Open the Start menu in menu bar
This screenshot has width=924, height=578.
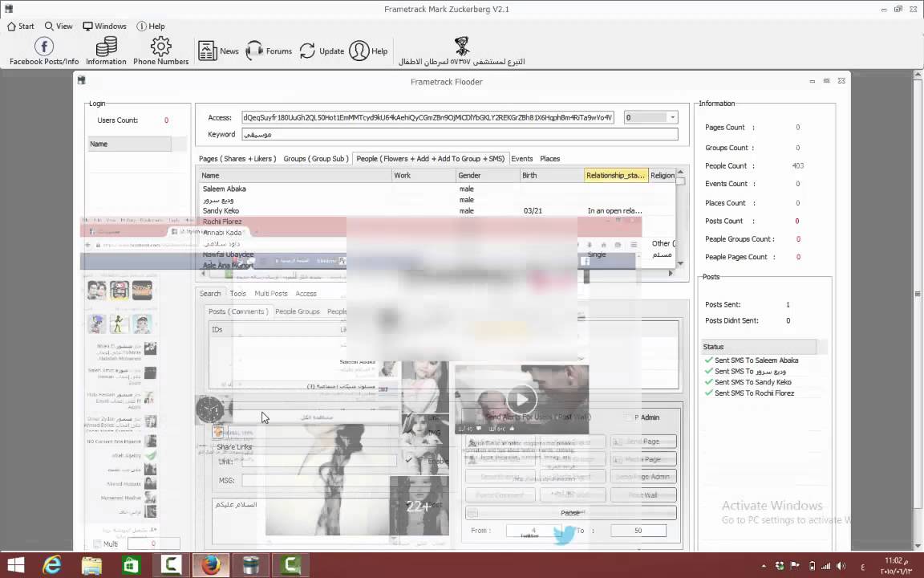21,26
